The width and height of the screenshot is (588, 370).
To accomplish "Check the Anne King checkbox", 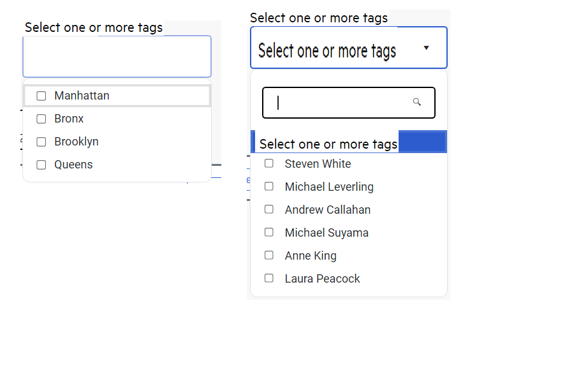I will pos(269,255).
